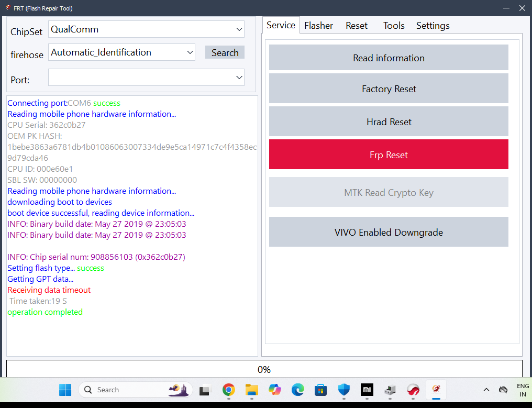532x408 pixels.
Task: Click the 0% progress bar
Action: 264,369
